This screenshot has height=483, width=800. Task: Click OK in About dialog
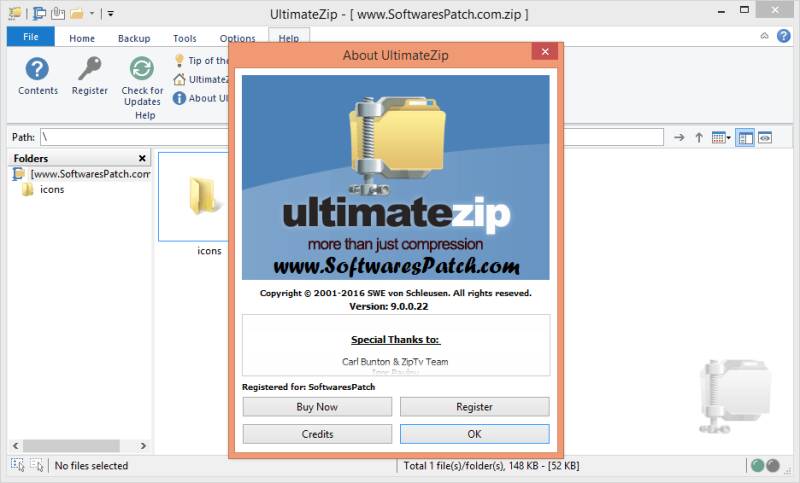(474, 434)
